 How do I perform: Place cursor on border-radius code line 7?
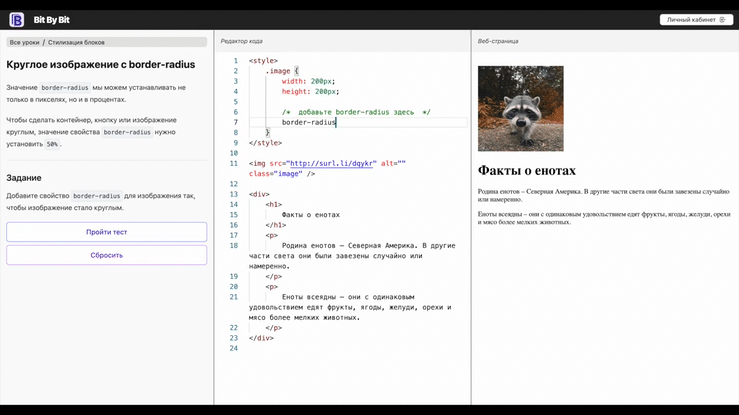pyautogui.click(x=309, y=122)
